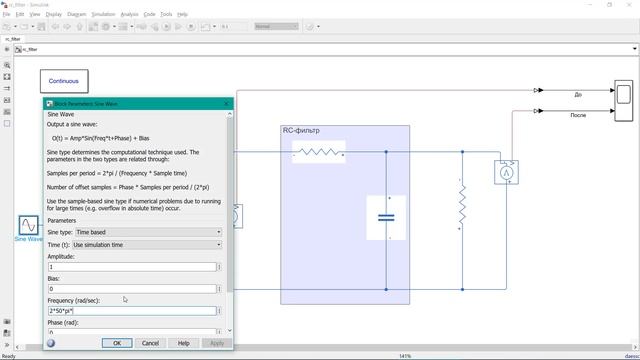The height and width of the screenshot is (360, 640).
Task: Click the Help button in dialog
Action: [x=184, y=343]
